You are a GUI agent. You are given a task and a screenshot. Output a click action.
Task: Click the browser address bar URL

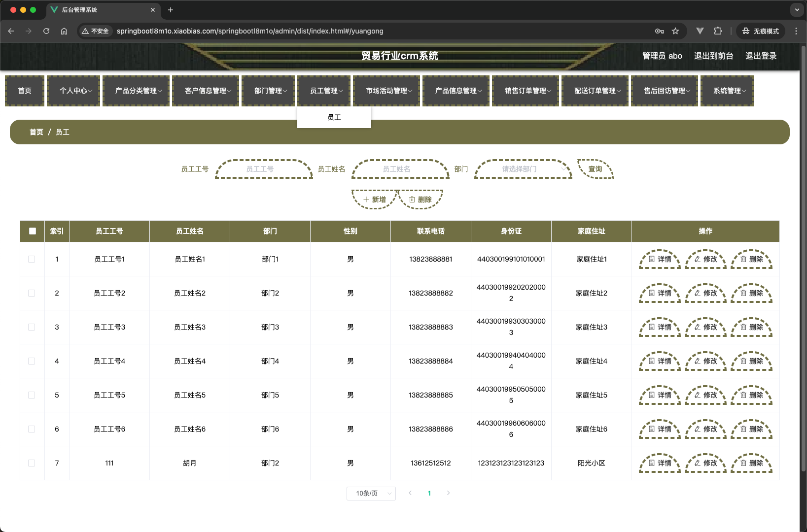(x=250, y=31)
